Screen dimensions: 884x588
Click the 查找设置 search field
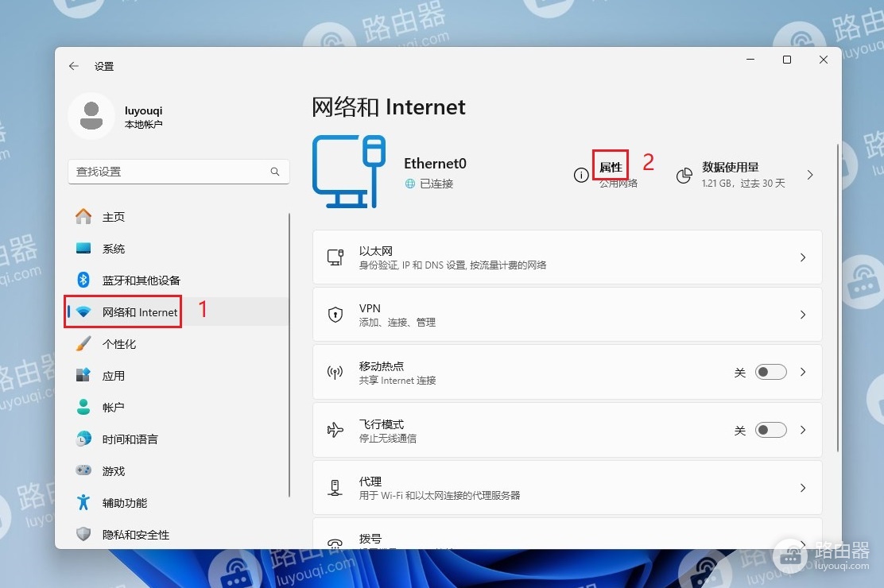179,172
